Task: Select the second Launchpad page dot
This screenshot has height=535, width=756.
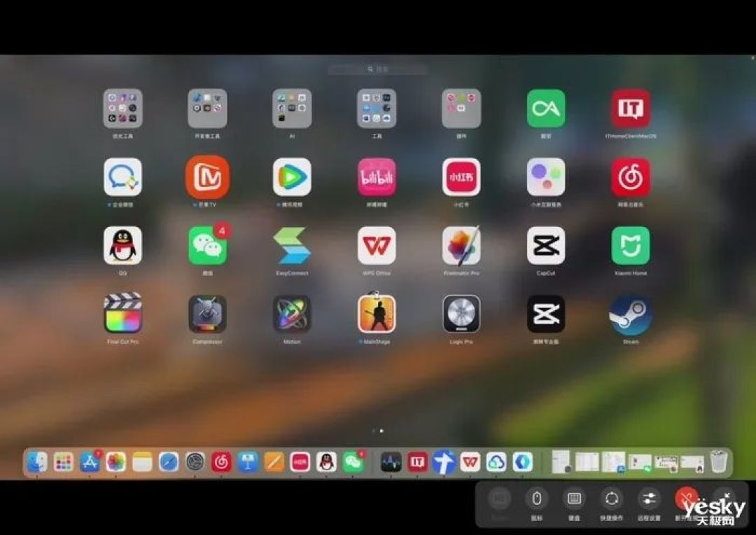Action: [x=381, y=431]
